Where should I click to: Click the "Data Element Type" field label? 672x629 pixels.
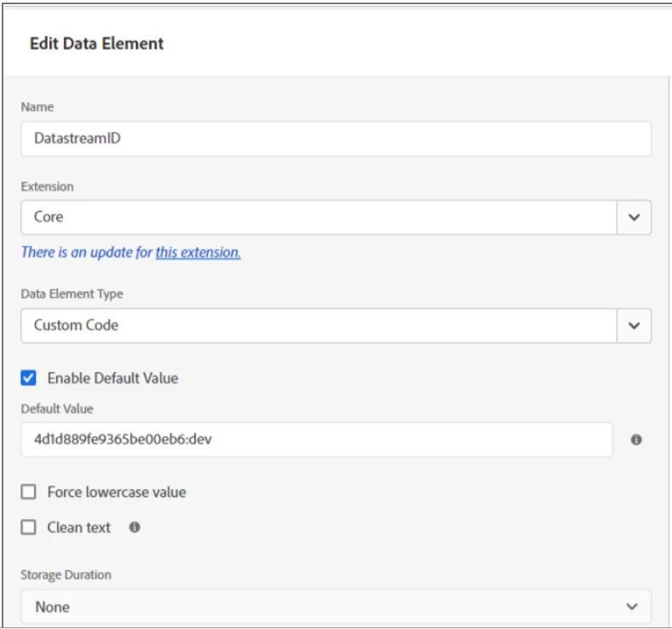(x=72, y=294)
